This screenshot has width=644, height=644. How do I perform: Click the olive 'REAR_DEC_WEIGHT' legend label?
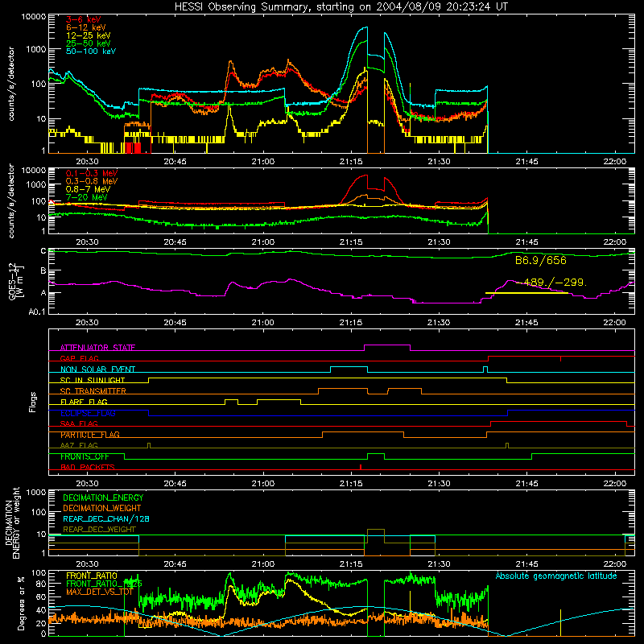pyautogui.click(x=99, y=530)
